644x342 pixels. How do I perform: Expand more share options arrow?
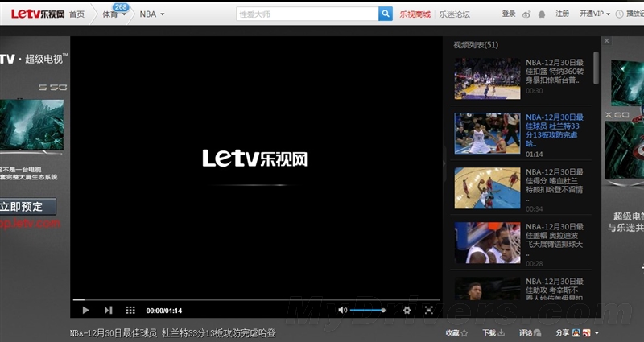coord(597,333)
